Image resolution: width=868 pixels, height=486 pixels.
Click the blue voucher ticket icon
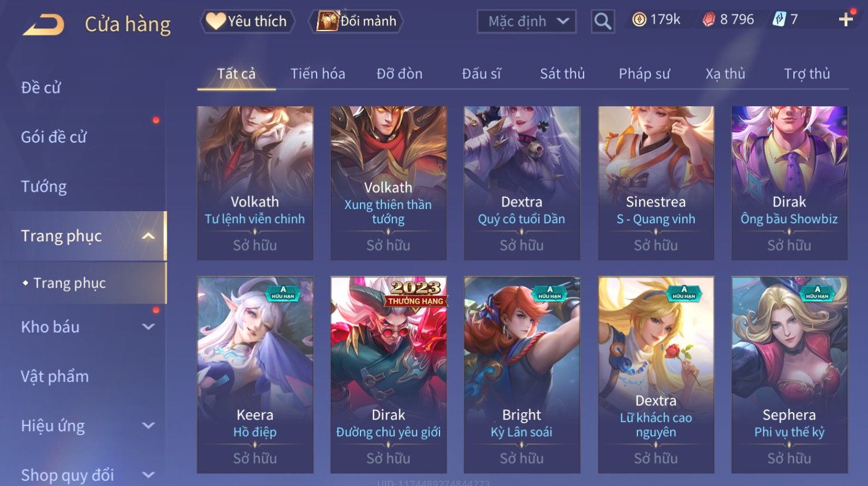pyautogui.click(x=779, y=20)
